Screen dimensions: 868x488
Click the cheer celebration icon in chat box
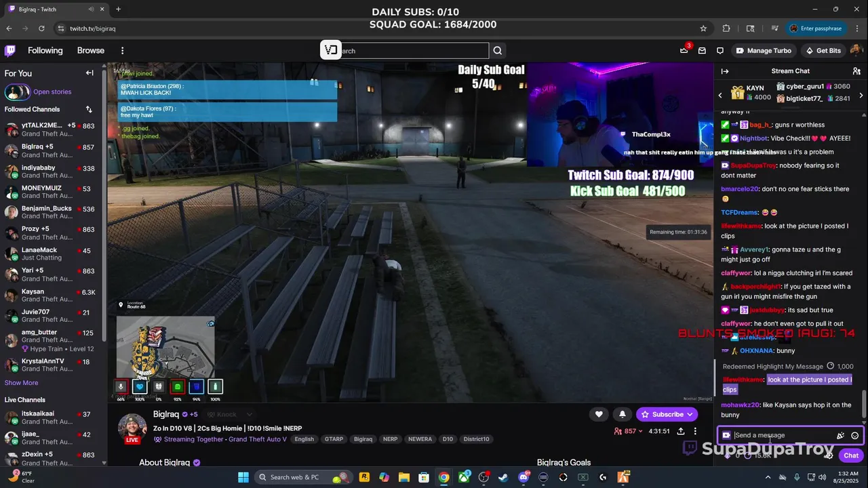pos(841,436)
